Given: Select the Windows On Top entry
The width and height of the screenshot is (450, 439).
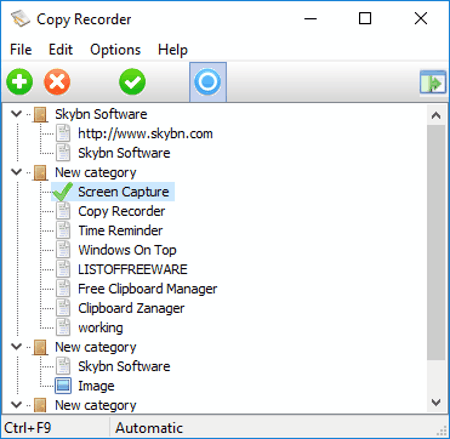Looking at the screenshot, I should pos(127,250).
